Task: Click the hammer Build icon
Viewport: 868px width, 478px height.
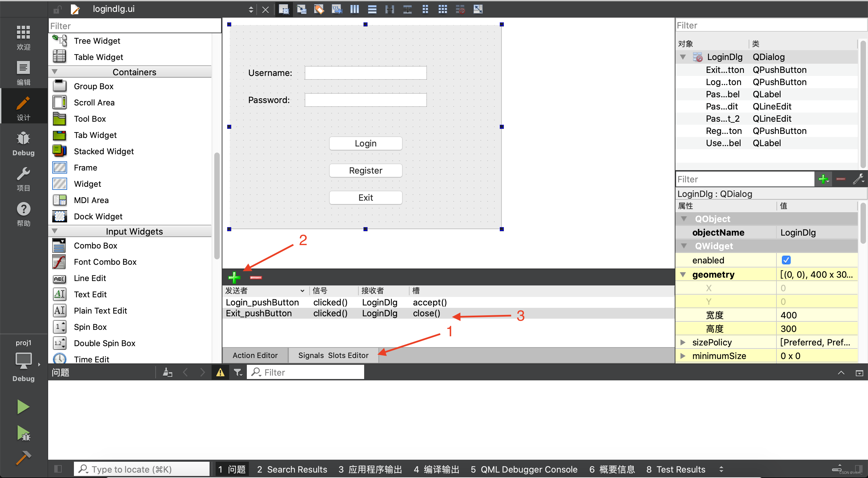Action: tap(23, 458)
